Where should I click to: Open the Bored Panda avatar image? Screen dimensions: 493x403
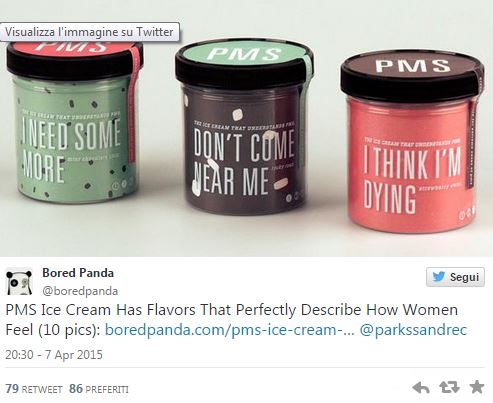pos(19,282)
